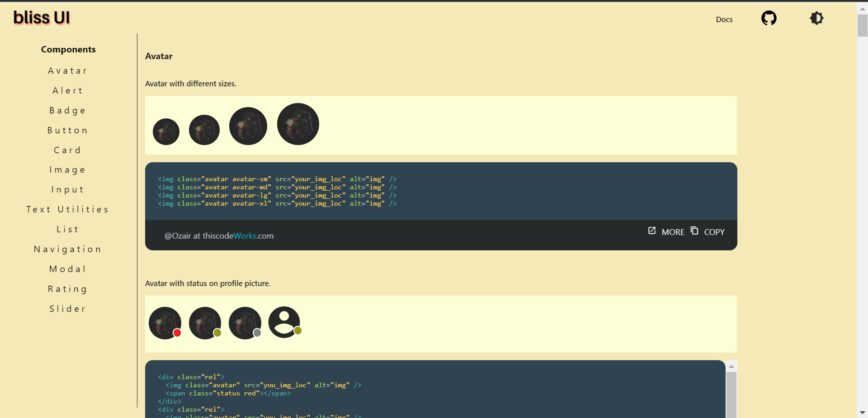Open the Image component page
Screen dimensions: 868x418
click(68, 170)
